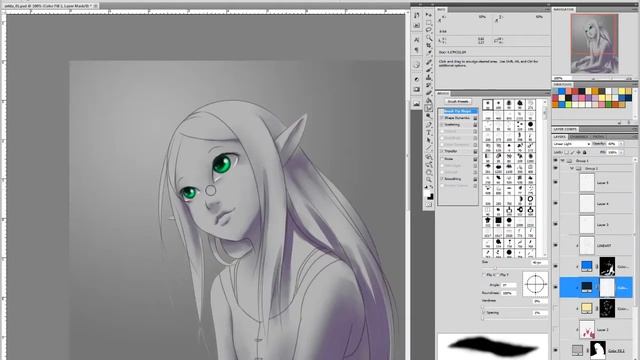Select the Zoom tool
Image resolution: width=640 pixels, height=360 pixels.
coord(429,179)
